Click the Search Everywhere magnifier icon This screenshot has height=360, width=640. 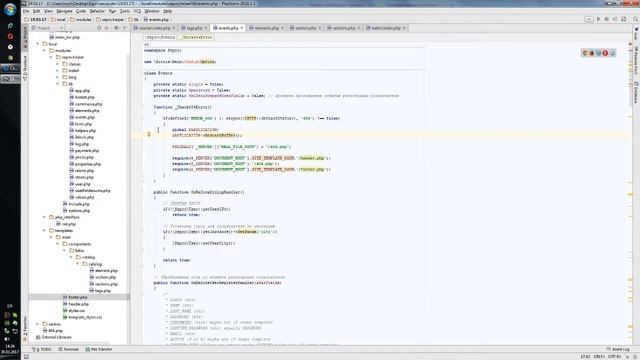636,19
